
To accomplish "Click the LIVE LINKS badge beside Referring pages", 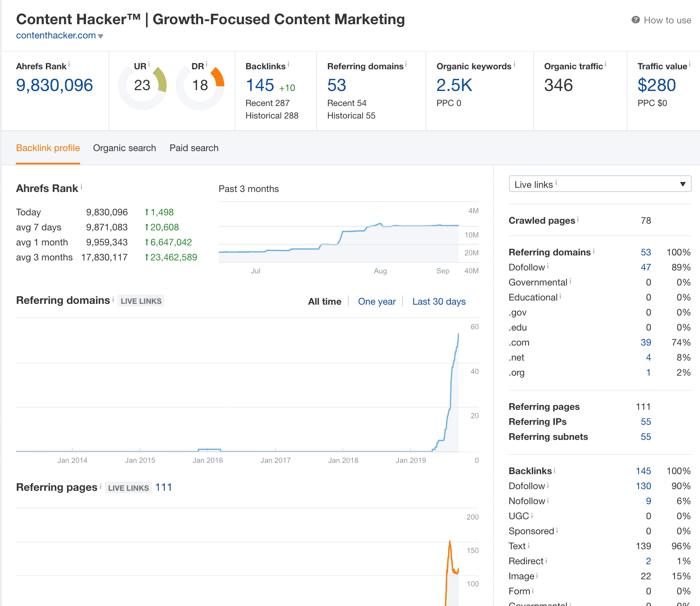I will pos(128,488).
